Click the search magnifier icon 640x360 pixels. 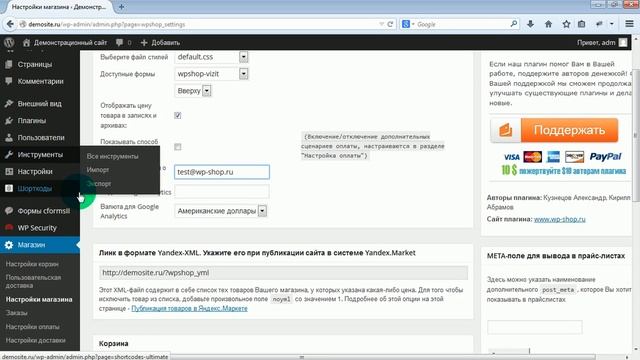click(x=513, y=24)
